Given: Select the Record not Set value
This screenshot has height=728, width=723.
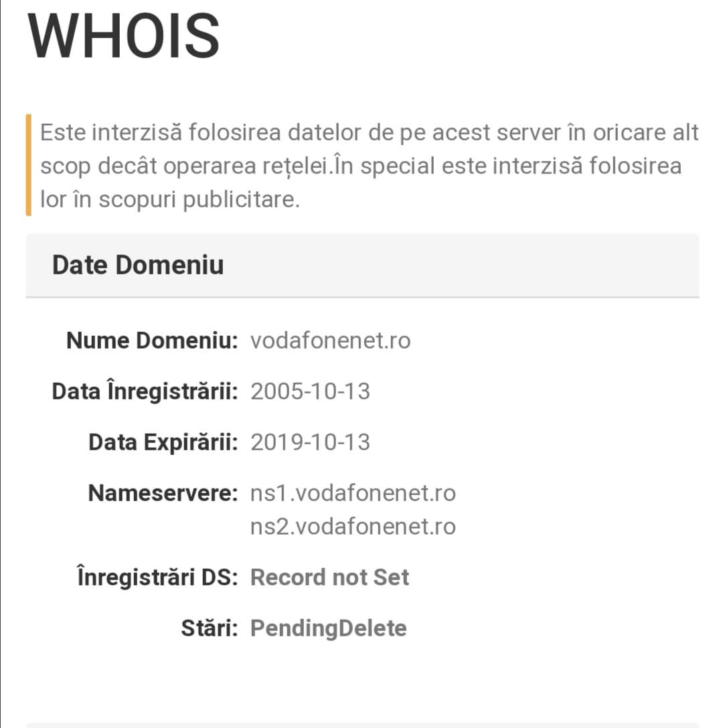Looking at the screenshot, I should (329, 577).
